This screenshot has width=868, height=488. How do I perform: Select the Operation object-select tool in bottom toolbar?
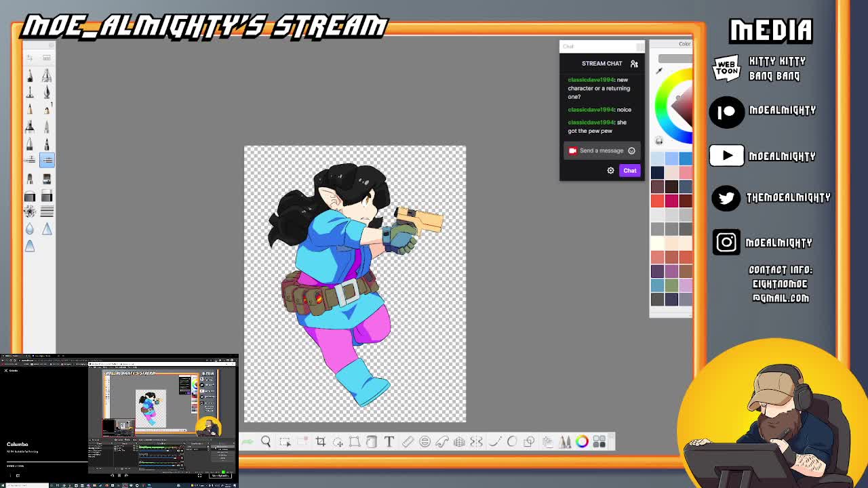[x=285, y=442]
